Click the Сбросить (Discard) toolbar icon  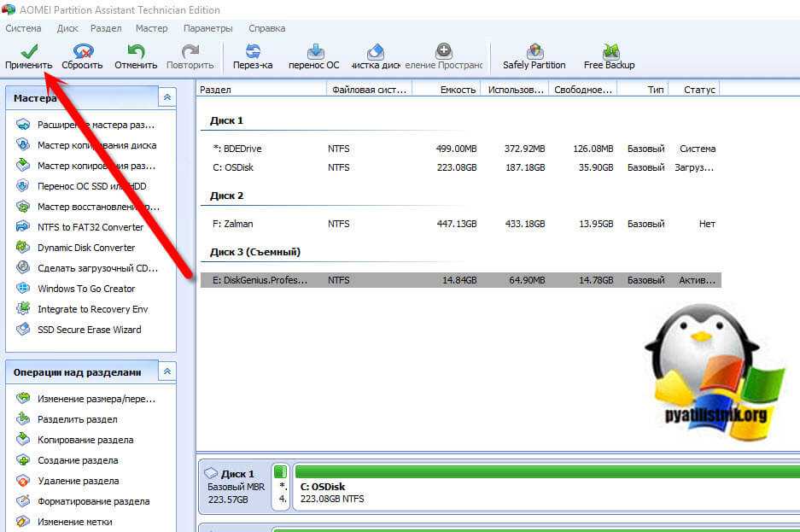(82, 50)
